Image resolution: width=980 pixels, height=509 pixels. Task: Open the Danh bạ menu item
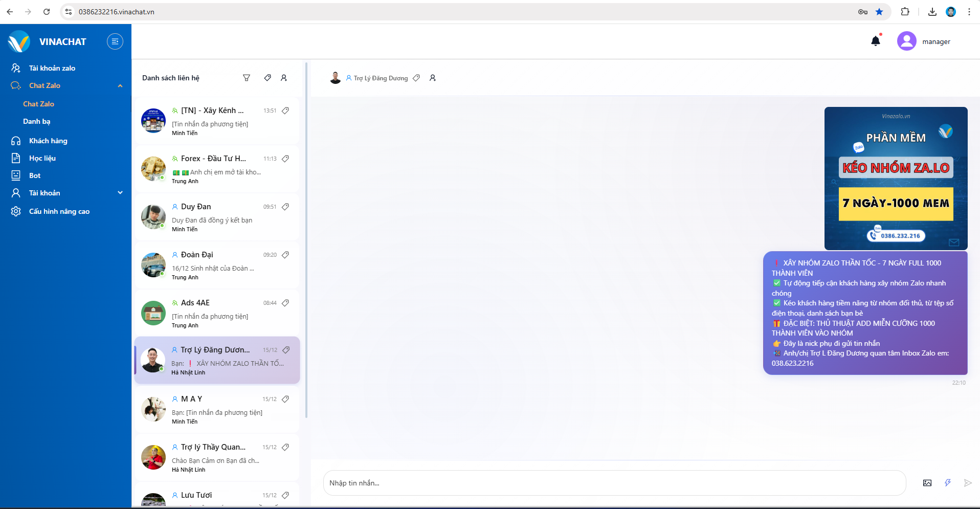[x=36, y=121]
